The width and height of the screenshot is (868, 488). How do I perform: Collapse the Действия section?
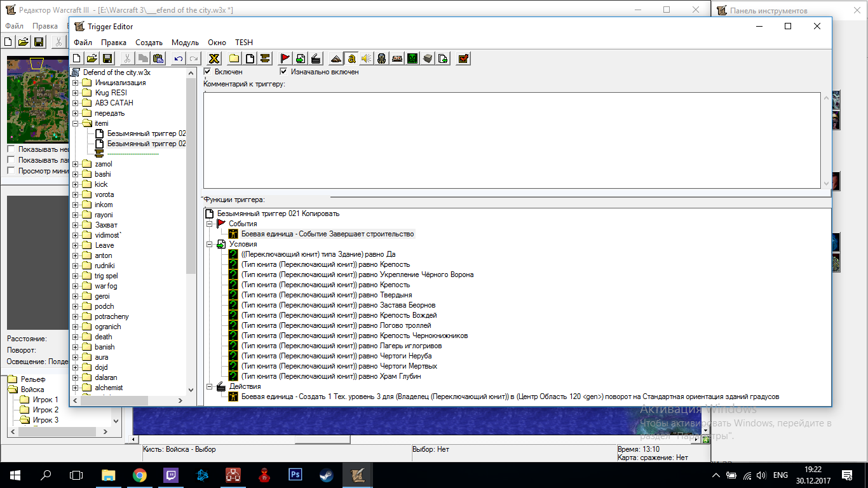pyautogui.click(x=209, y=386)
